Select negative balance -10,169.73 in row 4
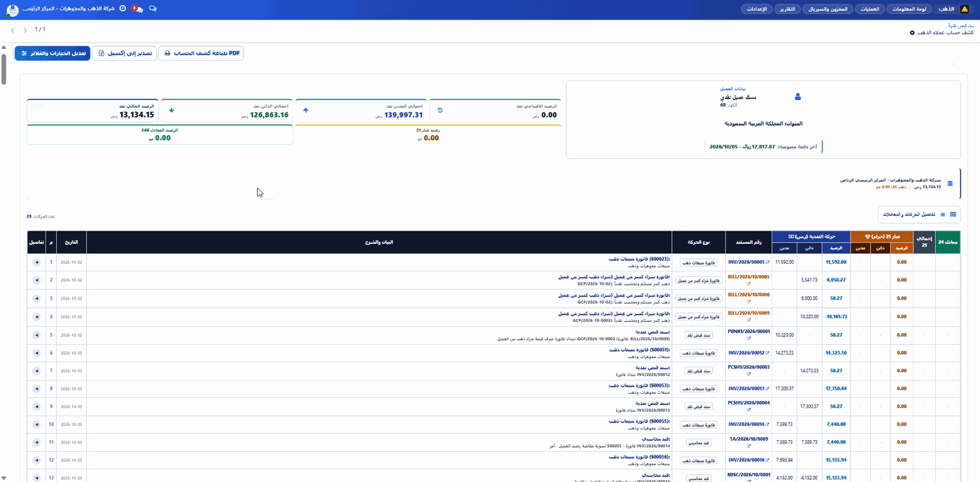This screenshot has width=980, height=482. 836,317
